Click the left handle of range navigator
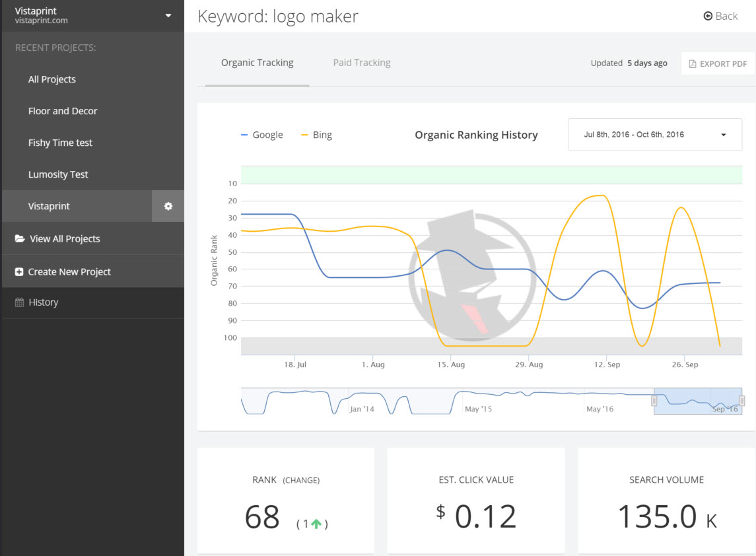Screen dimensions: 756x556 tap(654, 401)
